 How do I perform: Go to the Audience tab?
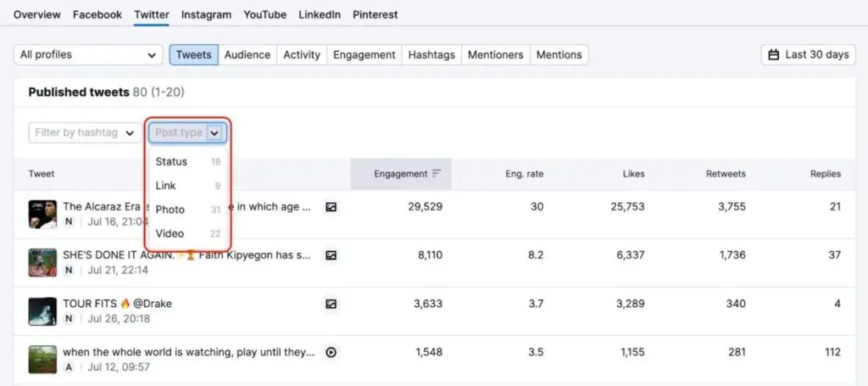pos(248,54)
